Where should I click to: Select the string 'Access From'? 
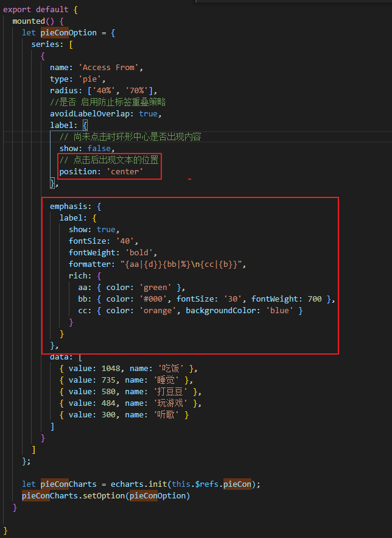tap(108, 68)
